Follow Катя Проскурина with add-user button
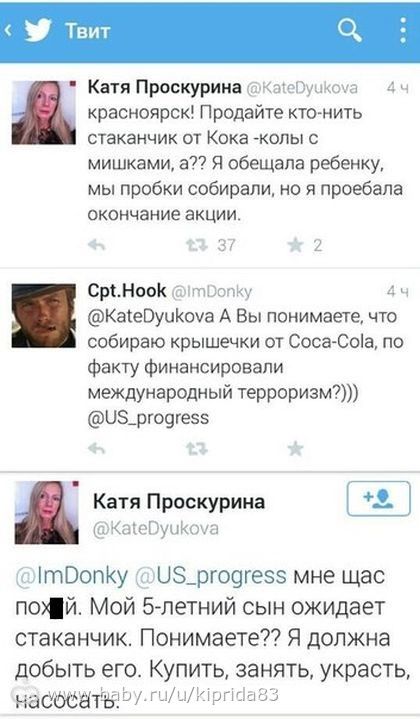The height and width of the screenshot is (719, 420). click(378, 498)
